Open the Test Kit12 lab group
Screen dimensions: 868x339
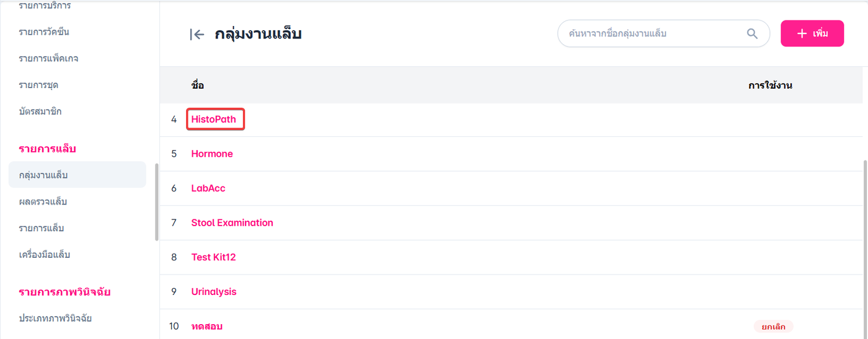(x=213, y=257)
